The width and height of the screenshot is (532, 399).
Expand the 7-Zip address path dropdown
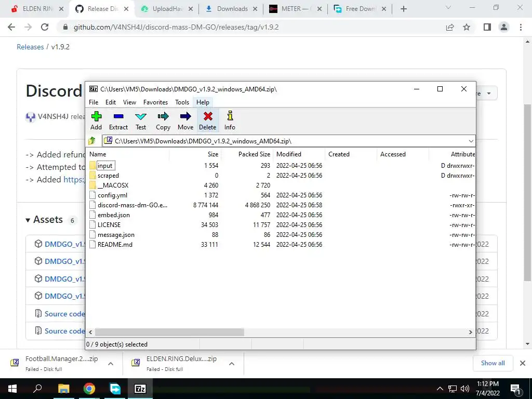471,141
